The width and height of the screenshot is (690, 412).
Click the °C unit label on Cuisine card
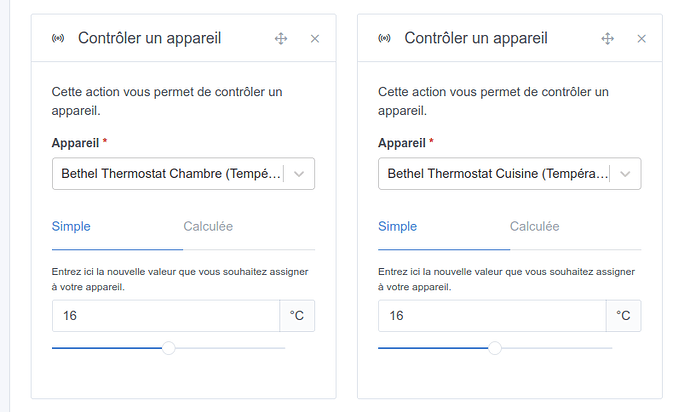pyautogui.click(x=623, y=316)
